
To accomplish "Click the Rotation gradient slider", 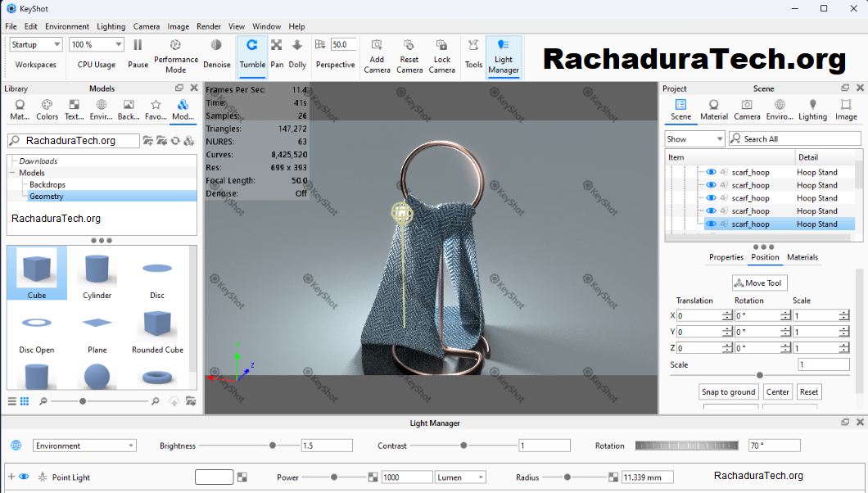I will tap(686, 446).
